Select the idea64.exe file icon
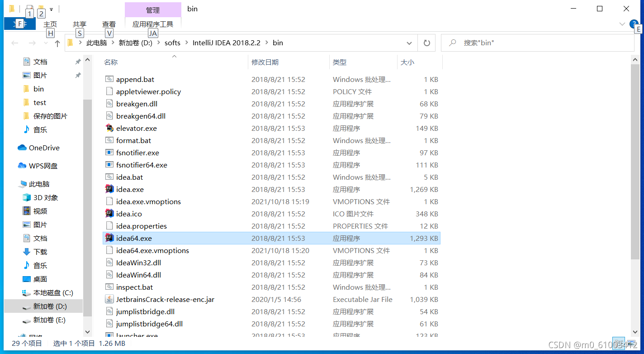 coord(109,238)
